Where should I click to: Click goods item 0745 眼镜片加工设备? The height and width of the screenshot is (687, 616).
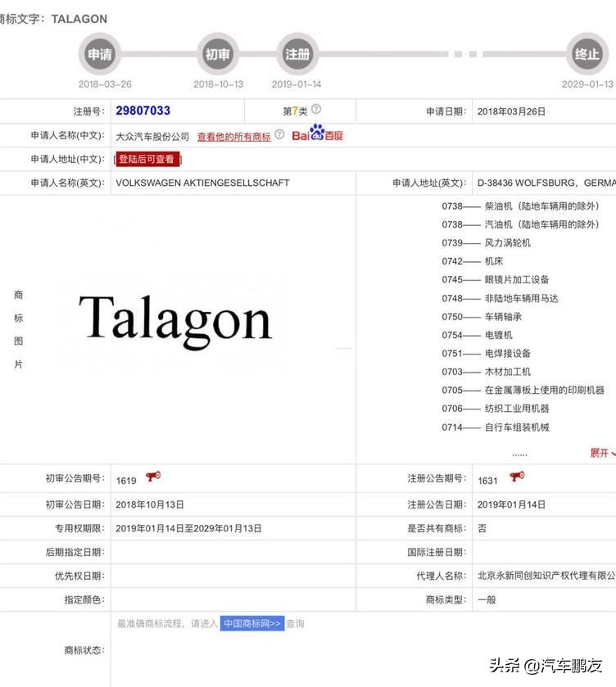[x=496, y=279]
